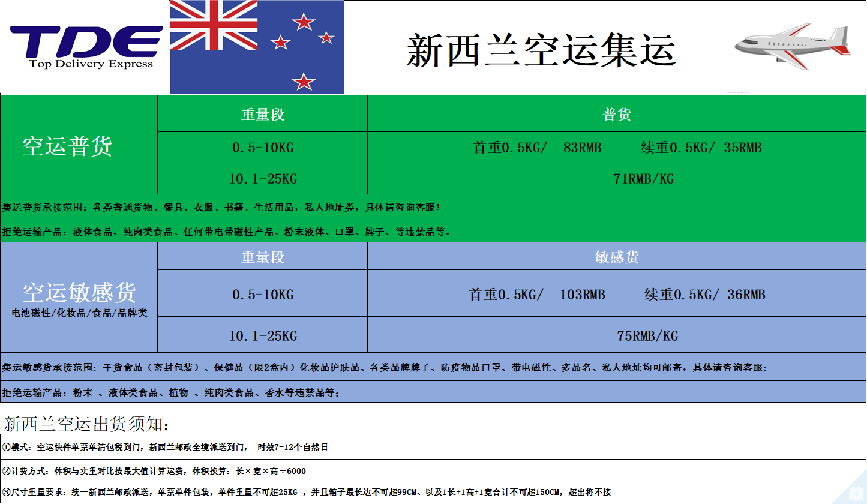Select the 首重0.5KG/ 103RMB price cell
The image size is (867, 504).
pyautogui.click(x=616, y=294)
